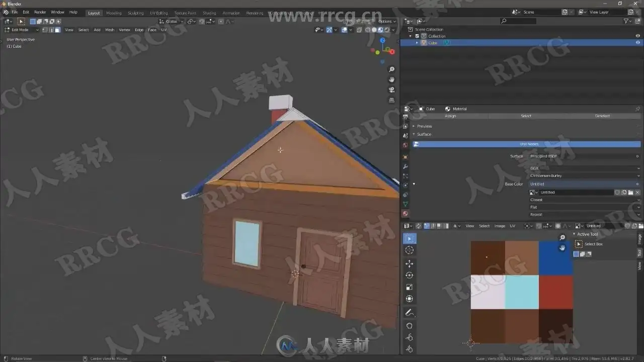Click the 3D viewport pan hand icon
This screenshot has height=362, width=644.
pos(391,79)
